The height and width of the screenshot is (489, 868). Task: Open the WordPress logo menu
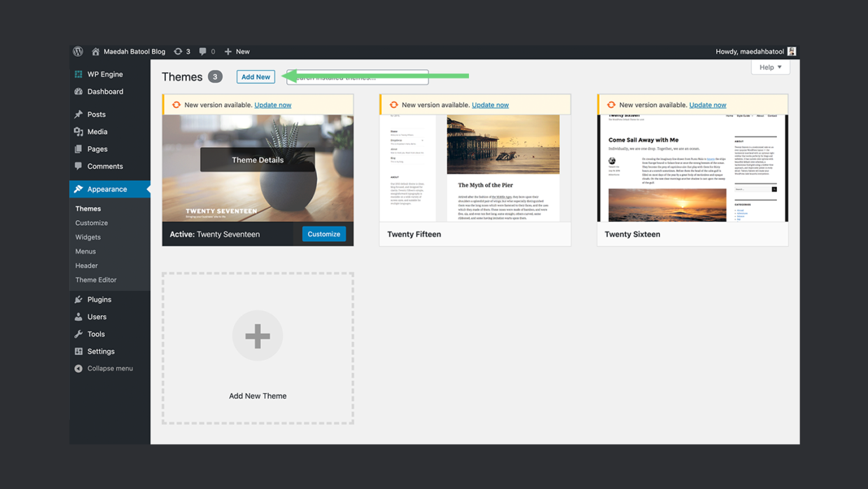(78, 51)
